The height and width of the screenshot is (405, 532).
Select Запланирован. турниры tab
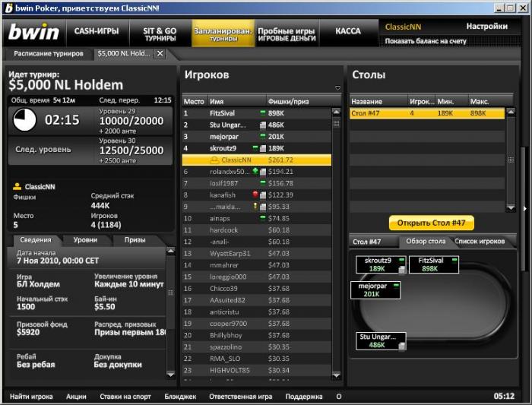tap(223, 34)
